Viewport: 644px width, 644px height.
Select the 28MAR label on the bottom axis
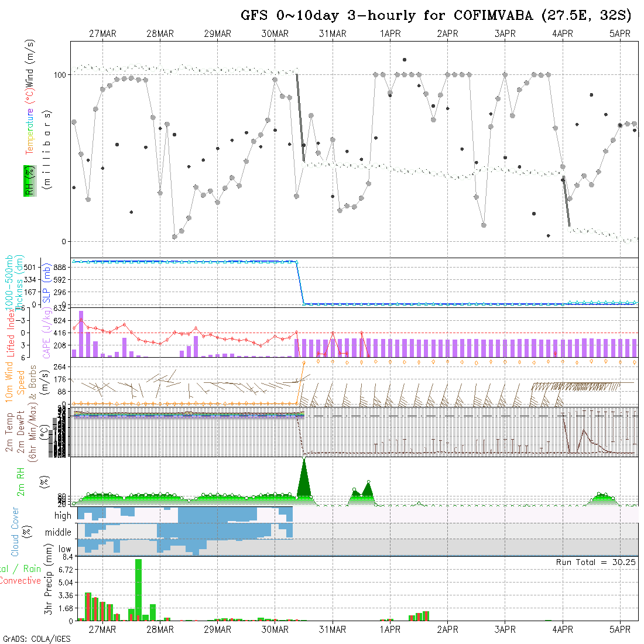pos(160,630)
